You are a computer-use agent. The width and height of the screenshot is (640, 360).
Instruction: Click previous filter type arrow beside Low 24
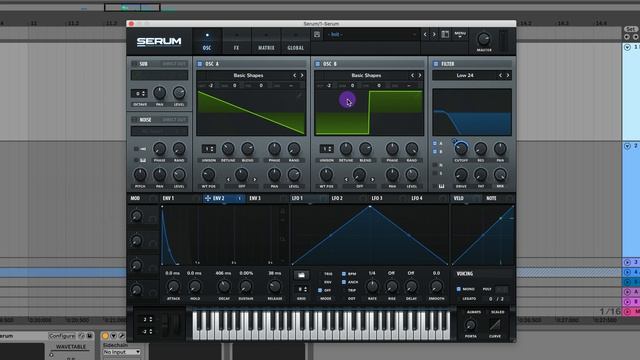(500, 76)
